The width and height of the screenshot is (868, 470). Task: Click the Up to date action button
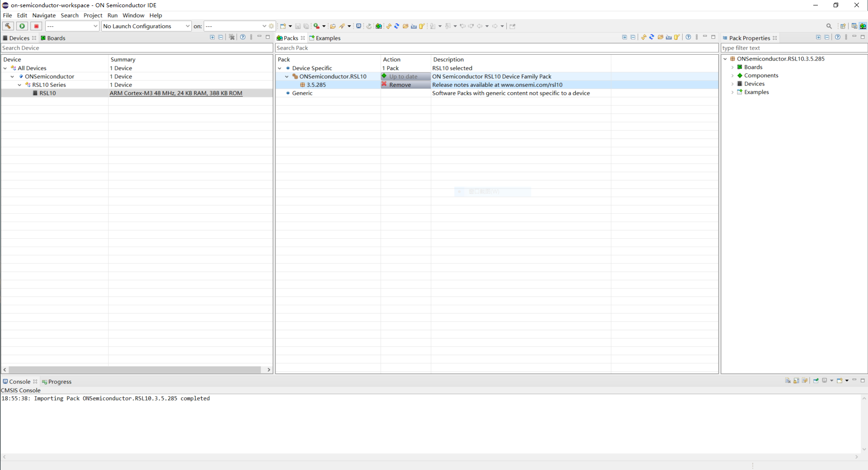pos(406,77)
